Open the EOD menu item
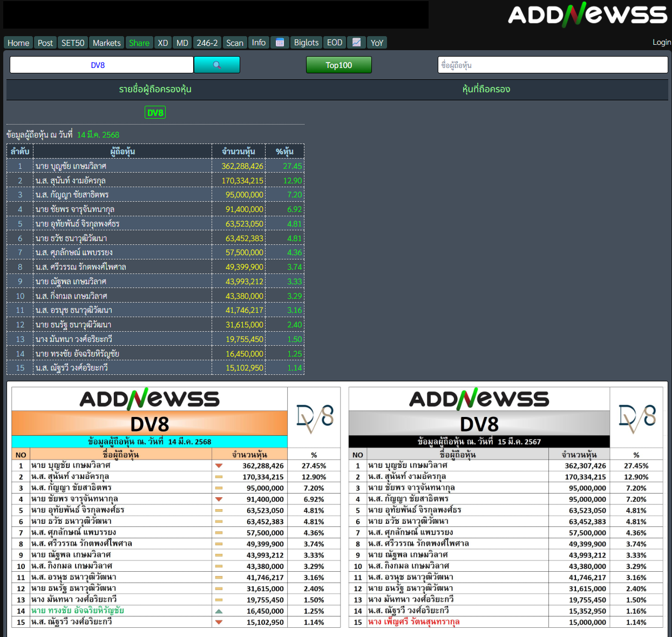Viewport: 672px width, 637px height. click(x=335, y=43)
